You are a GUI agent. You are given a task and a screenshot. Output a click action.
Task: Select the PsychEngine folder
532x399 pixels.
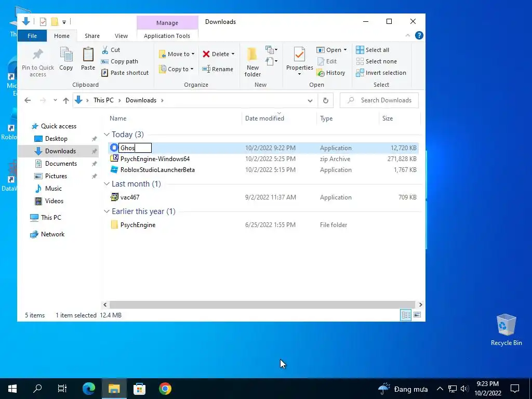(x=138, y=224)
